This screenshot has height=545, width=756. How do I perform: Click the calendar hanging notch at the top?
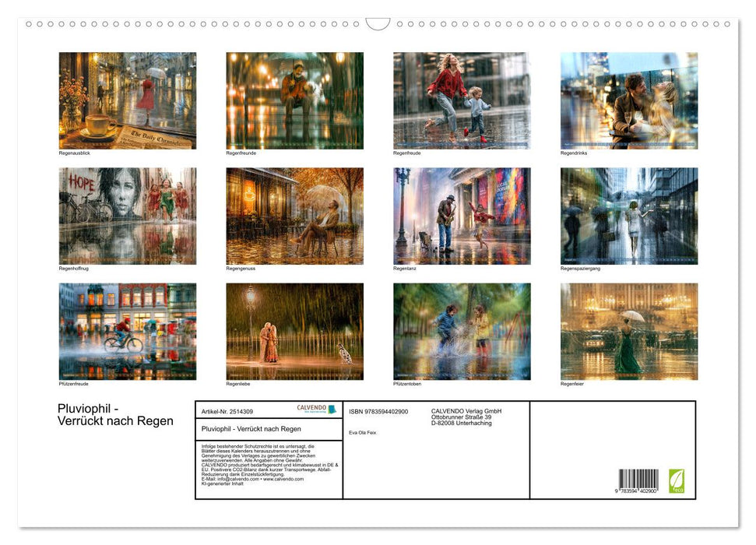[378, 23]
